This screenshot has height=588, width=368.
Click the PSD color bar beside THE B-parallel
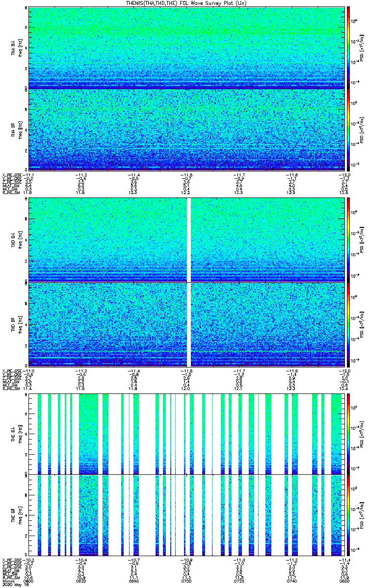(x=348, y=515)
